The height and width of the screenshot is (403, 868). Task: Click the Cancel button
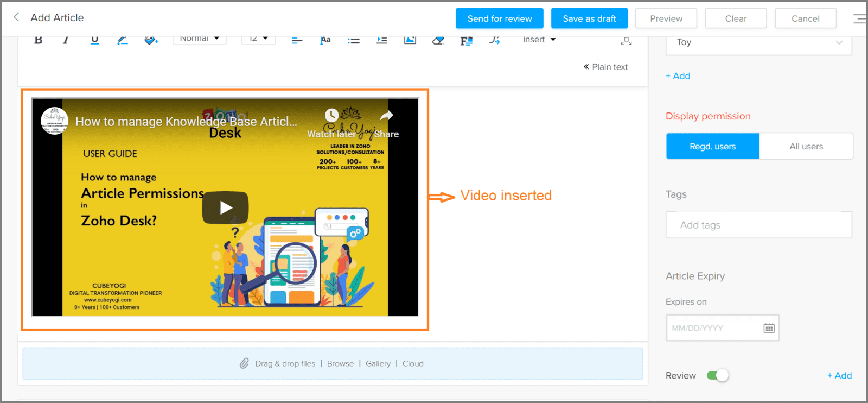point(805,18)
